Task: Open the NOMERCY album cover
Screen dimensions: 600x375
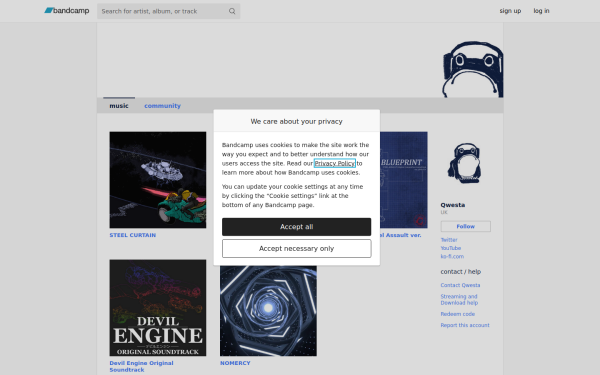Action: [x=268, y=311]
